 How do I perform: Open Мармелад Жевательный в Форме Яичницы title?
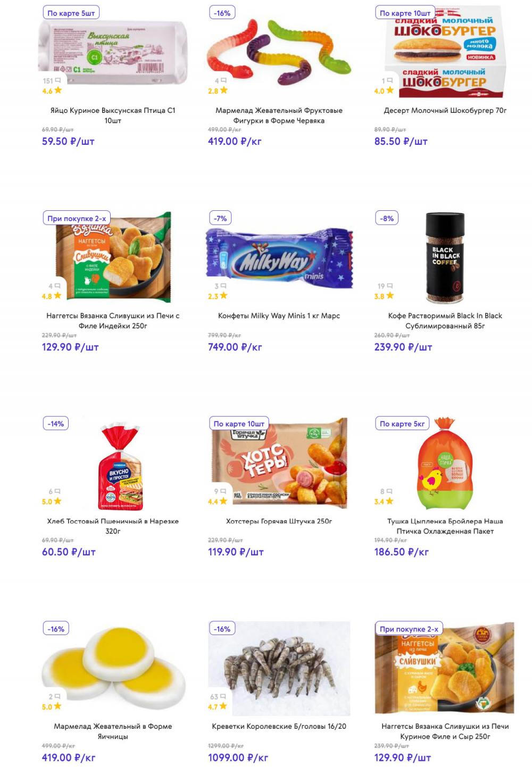point(113,731)
